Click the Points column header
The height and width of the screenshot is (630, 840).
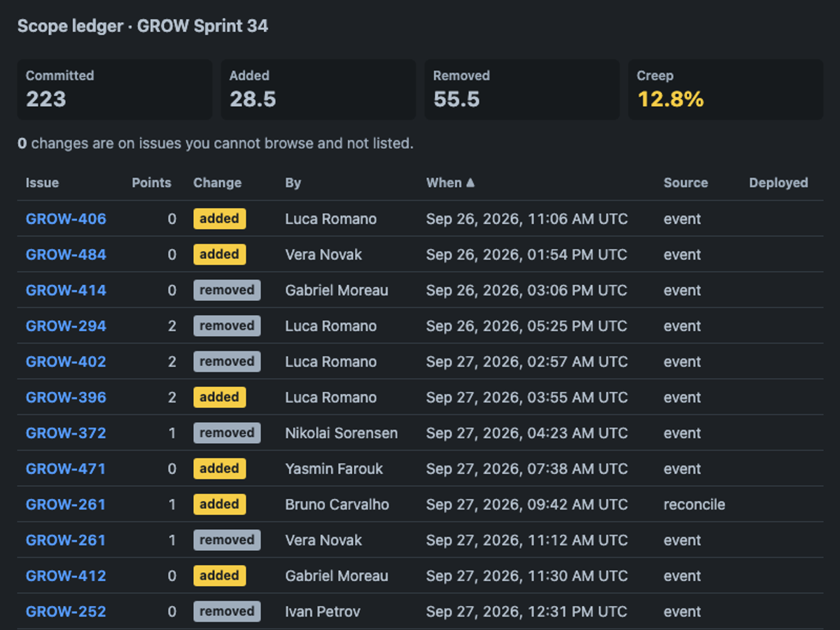pos(151,183)
